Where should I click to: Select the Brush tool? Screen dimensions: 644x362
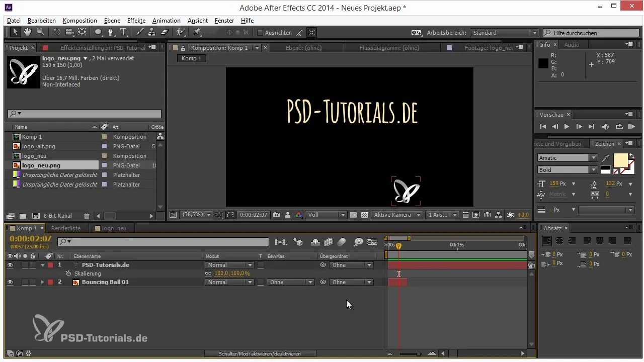[139, 32]
